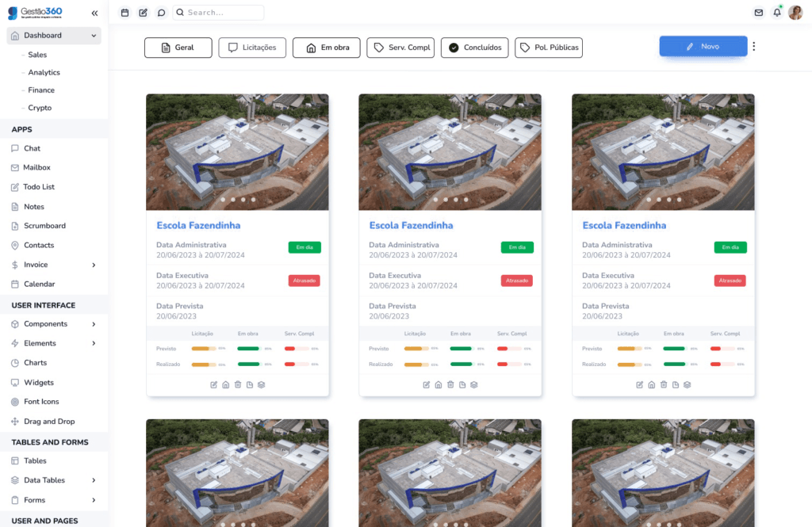Click the orange Previsto Licitação bar on top-left card
Screen dimensions: 812x527
point(204,349)
